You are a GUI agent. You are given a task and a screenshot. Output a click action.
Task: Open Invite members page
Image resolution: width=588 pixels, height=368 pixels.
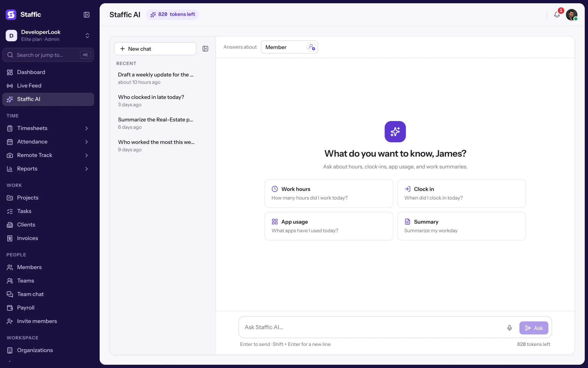[x=48, y=321]
